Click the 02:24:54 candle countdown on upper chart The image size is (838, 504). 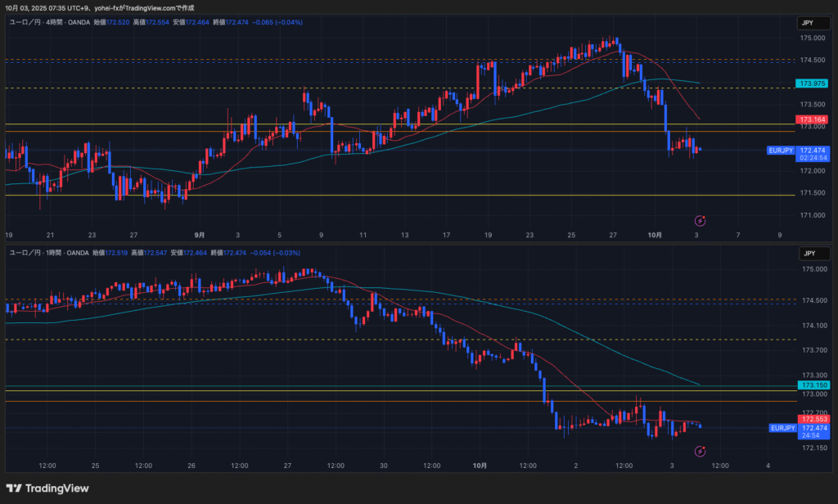(813, 158)
